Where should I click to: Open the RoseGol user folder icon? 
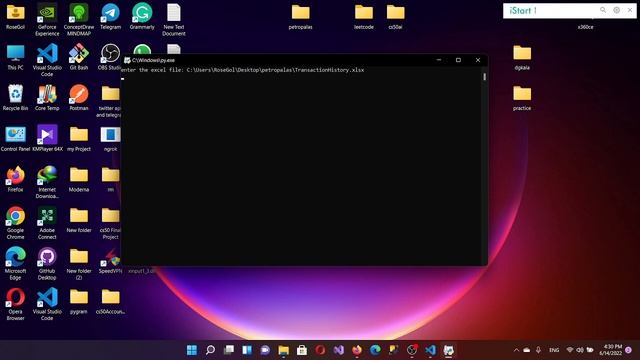click(16, 16)
